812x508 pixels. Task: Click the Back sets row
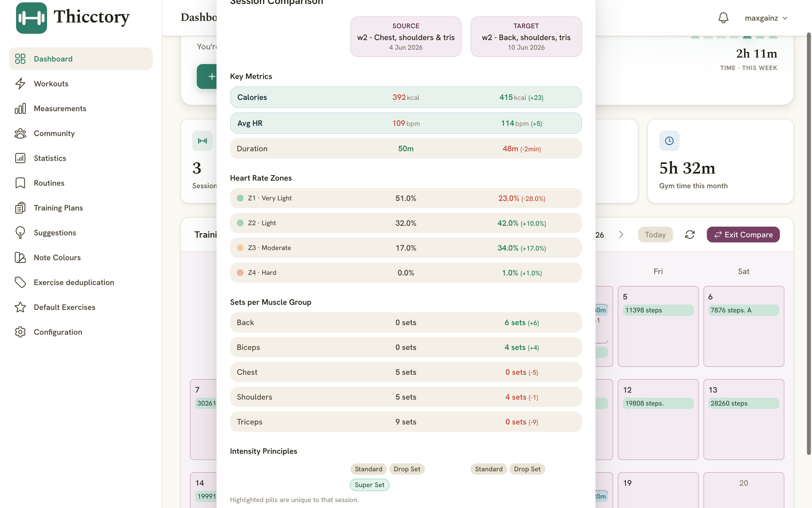pos(406,323)
